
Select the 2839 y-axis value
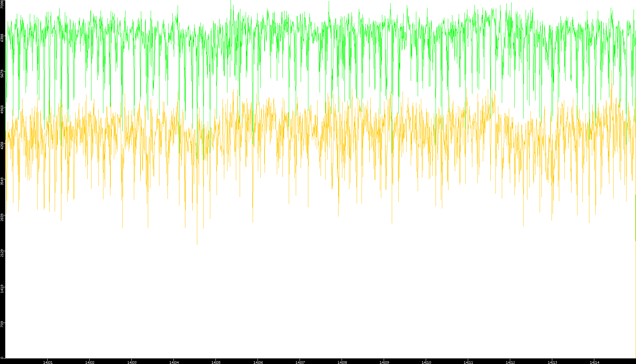tap(2, 217)
